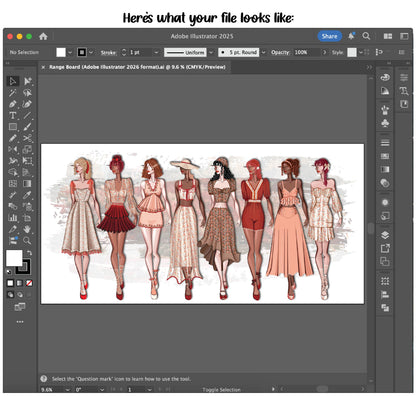Close the Range Board document tab

tap(43, 67)
